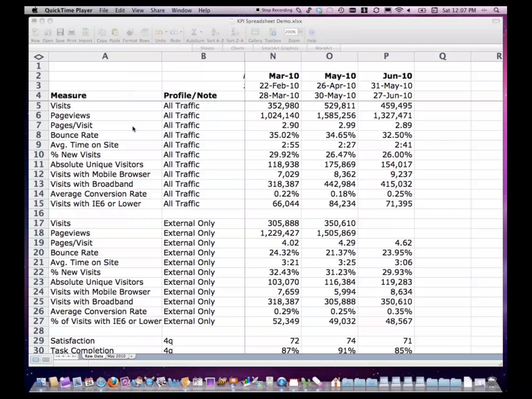Open the Gallery icon
The height and width of the screenshot is (399, 532).
pos(255,32)
